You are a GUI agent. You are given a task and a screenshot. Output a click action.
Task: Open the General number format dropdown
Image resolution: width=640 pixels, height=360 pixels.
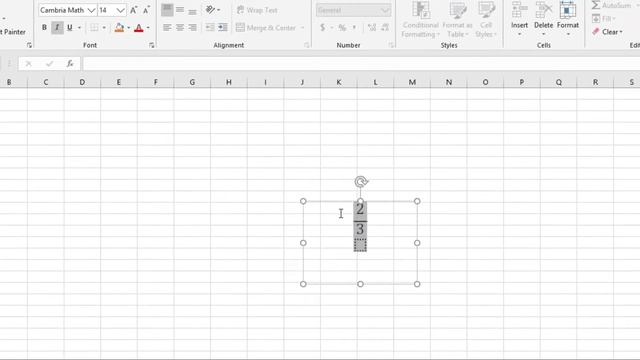tap(385, 10)
